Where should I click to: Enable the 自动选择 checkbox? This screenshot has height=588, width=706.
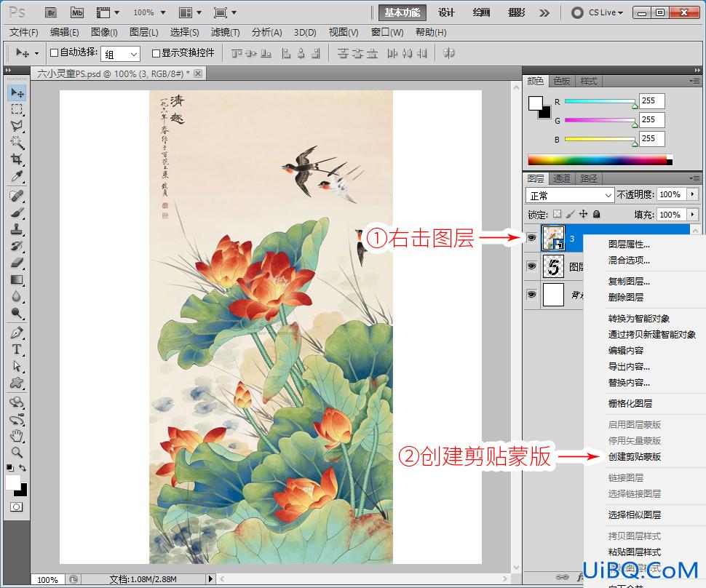pos(54,52)
